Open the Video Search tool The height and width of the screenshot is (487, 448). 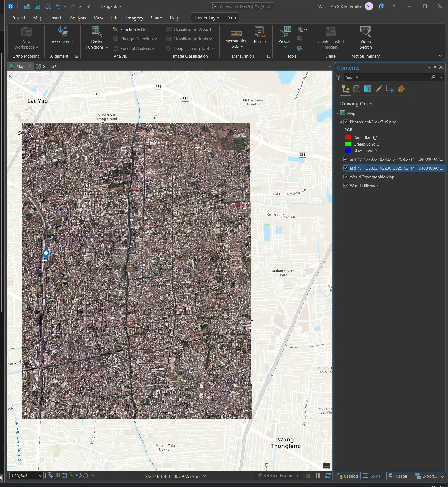point(366,38)
